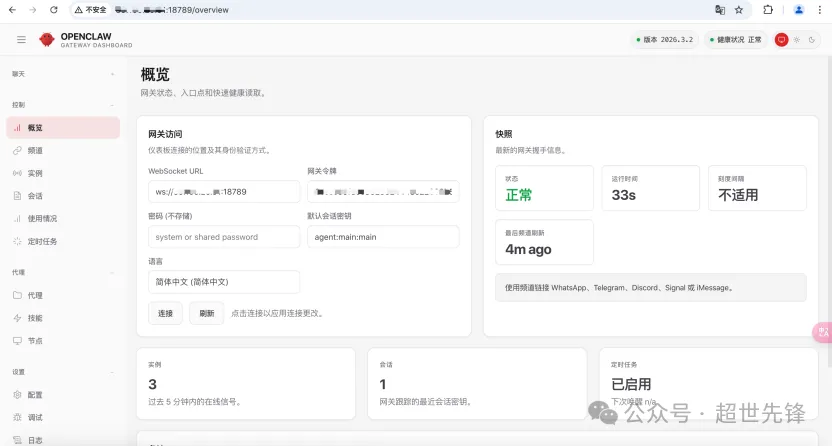Go to the 实例 instances page in sidebar
The height and width of the screenshot is (446, 832).
tap(63, 173)
